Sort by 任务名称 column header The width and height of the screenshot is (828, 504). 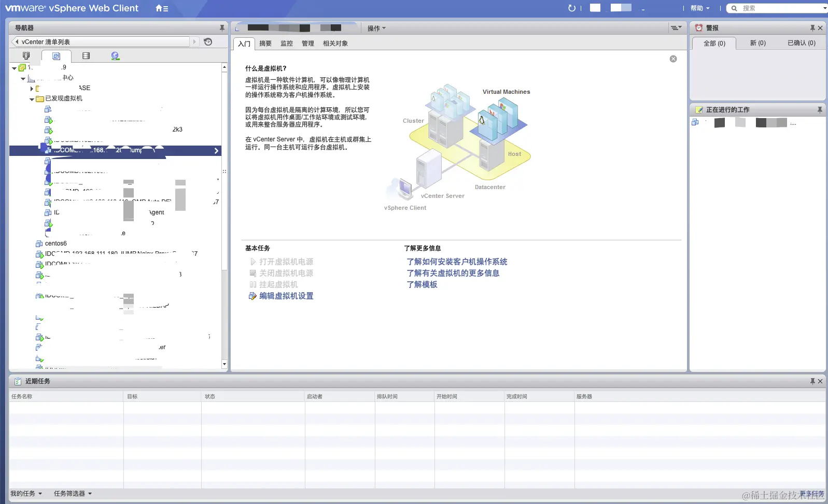pos(66,396)
